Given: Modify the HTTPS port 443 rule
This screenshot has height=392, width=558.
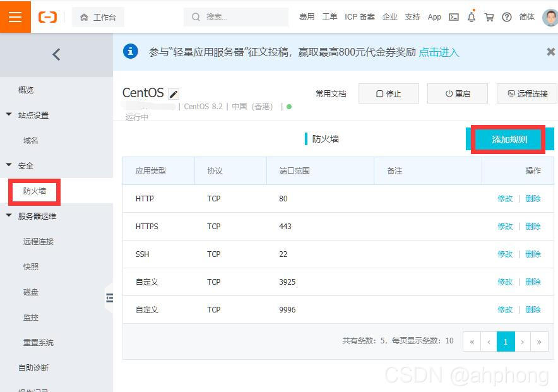Looking at the screenshot, I should (505, 226).
